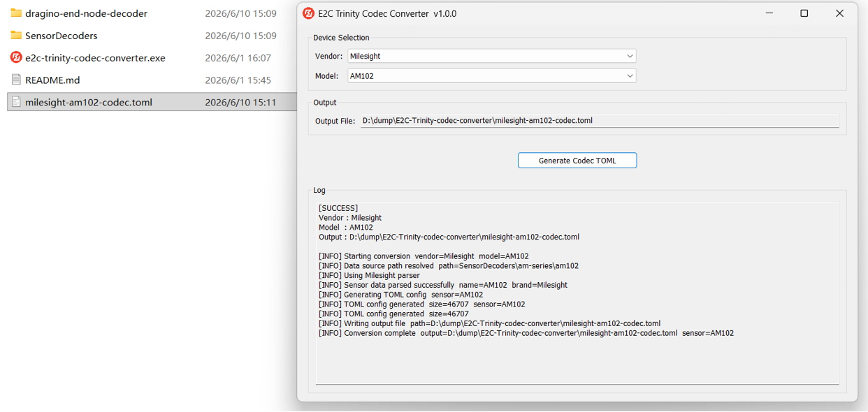The image size is (868, 412).
Task: Select the dragino-end-node-decoder folder icon
Action: (x=16, y=13)
